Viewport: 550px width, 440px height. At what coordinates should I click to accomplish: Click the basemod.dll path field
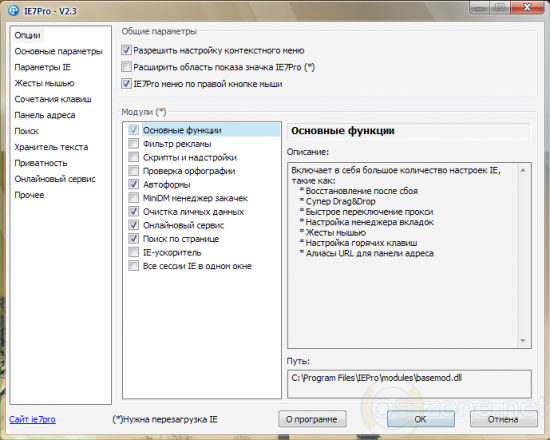(409, 384)
